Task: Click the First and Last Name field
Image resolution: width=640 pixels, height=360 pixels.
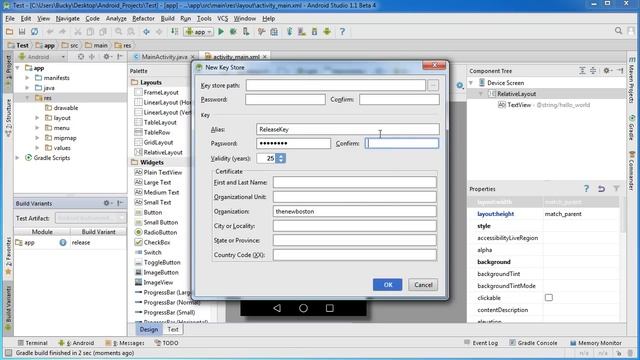Action: 355,182
